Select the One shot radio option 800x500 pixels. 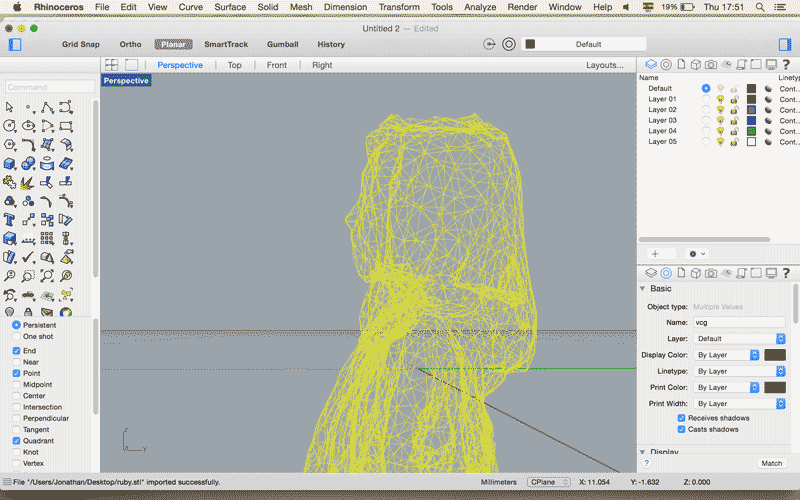(x=16, y=336)
